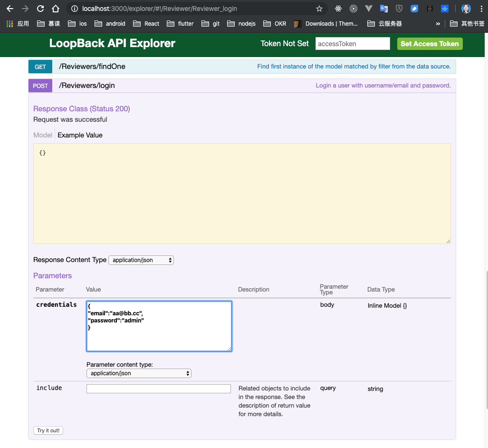488x448 pixels.
Task: Click the LoopBack API Explorer title
Action: tap(112, 43)
